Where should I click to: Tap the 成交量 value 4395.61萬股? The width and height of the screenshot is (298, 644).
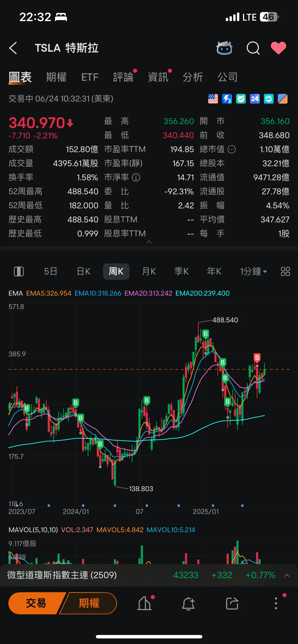(76, 163)
